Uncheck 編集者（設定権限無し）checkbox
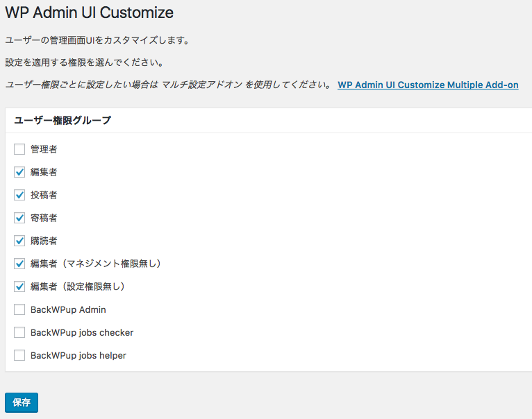Screen dimensions: 532x419 [19, 287]
